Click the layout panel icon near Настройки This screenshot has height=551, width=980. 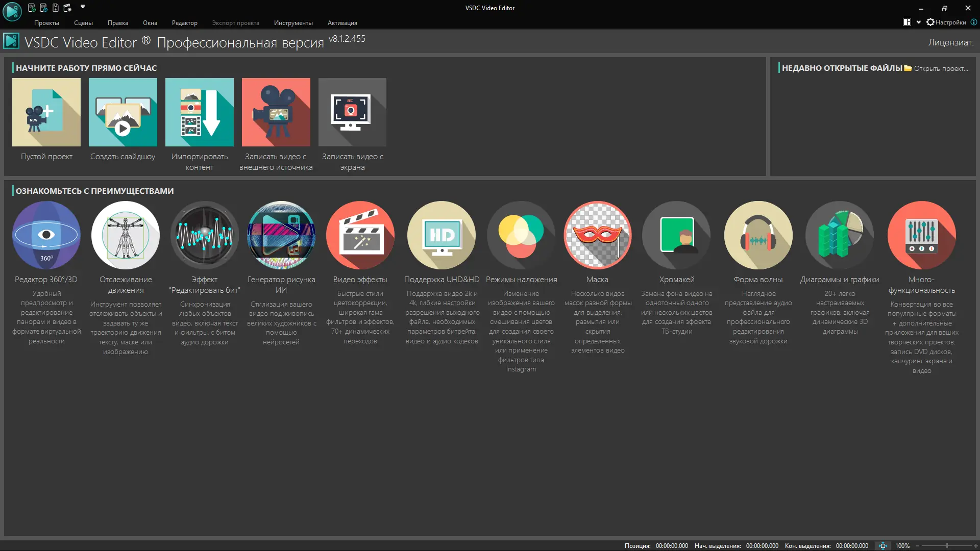click(907, 22)
